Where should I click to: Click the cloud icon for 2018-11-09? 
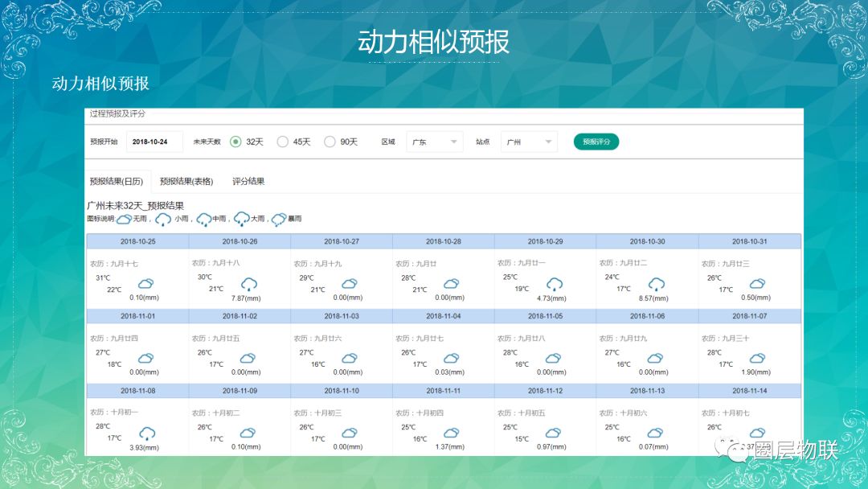click(x=248, y=433)
